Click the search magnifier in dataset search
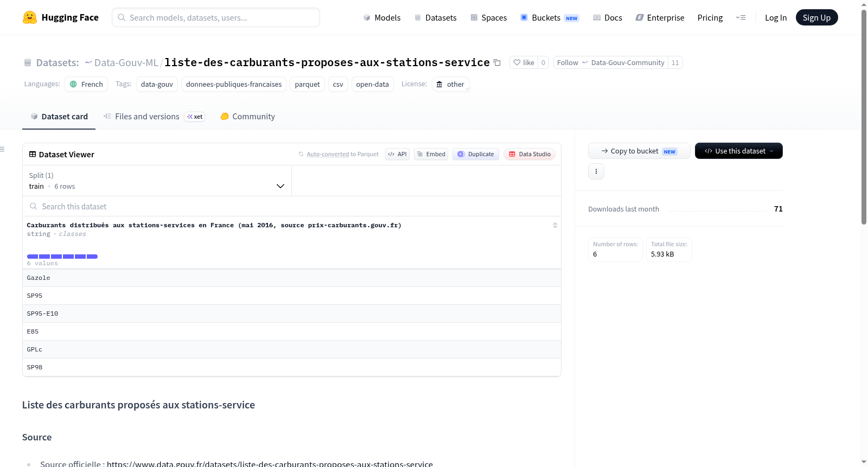This screenshot has height=467, width=868. pyautogui.click(x=34, y=206)
